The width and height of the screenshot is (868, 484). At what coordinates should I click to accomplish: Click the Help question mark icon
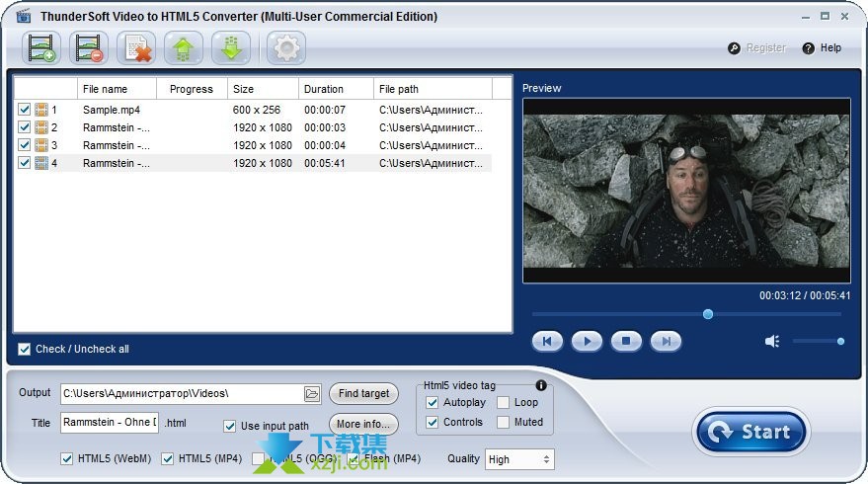coord(808,48)
